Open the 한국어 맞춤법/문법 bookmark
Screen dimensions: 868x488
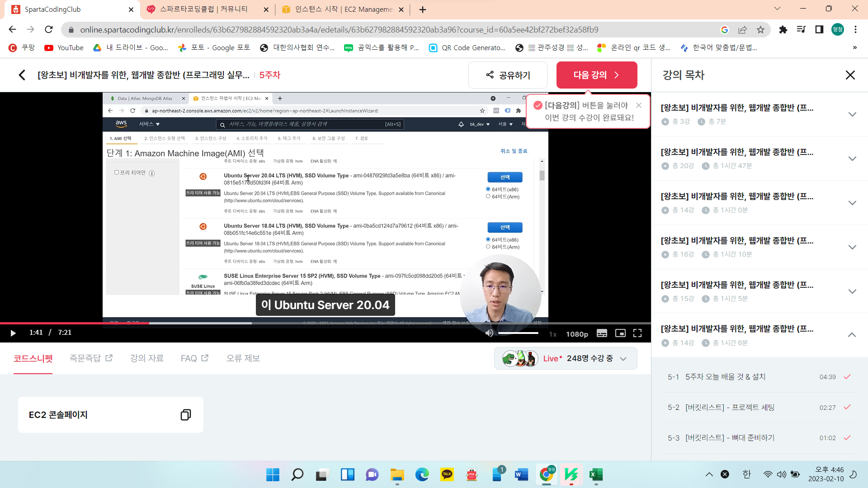[x=719, y=47]
